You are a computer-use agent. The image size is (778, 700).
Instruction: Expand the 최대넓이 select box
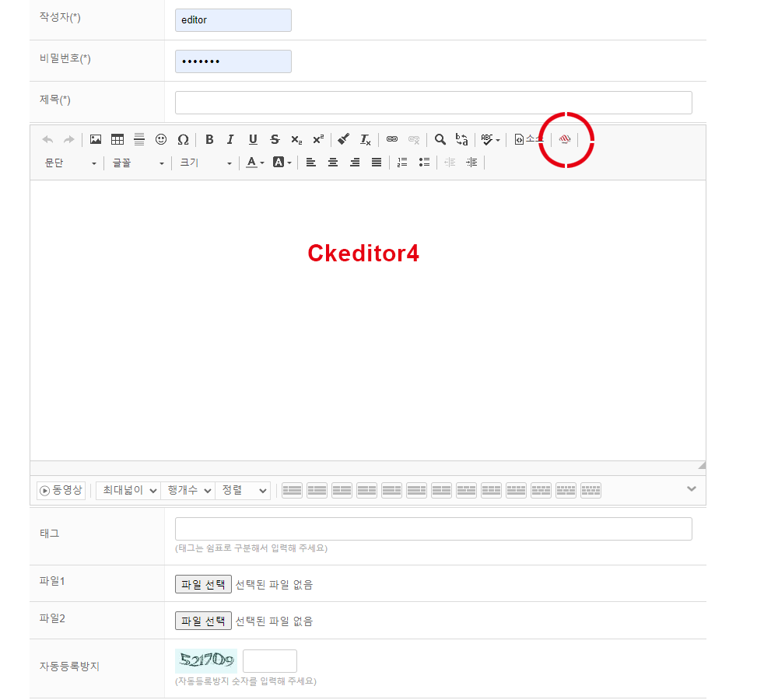tap(128, 491)
